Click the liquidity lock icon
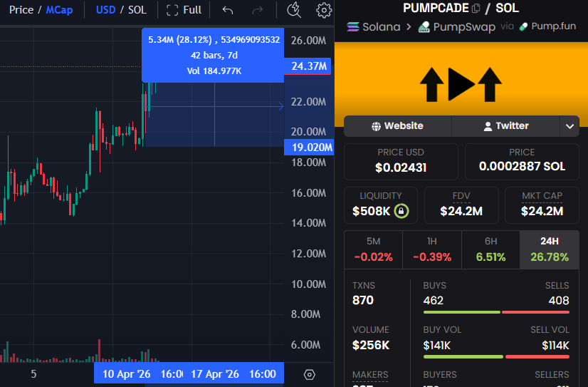This screenshot has width=588, height=387. click(401, 210)
